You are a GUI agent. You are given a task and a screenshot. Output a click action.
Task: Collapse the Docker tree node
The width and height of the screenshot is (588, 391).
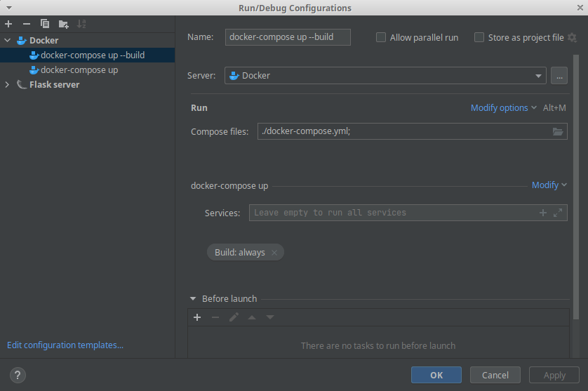coord(8,40)
